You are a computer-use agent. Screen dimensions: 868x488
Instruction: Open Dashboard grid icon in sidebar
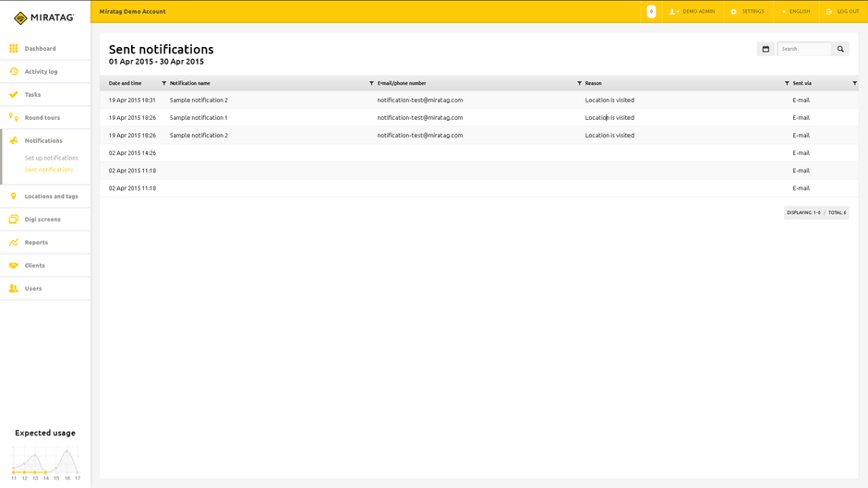[x=13, y=49]
